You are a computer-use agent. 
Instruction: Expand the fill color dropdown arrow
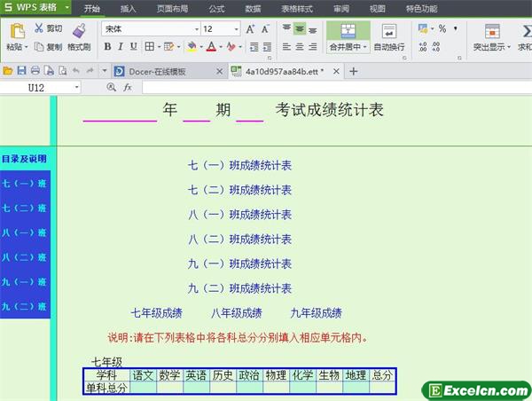pyautogui.click(x=201, y=46)
